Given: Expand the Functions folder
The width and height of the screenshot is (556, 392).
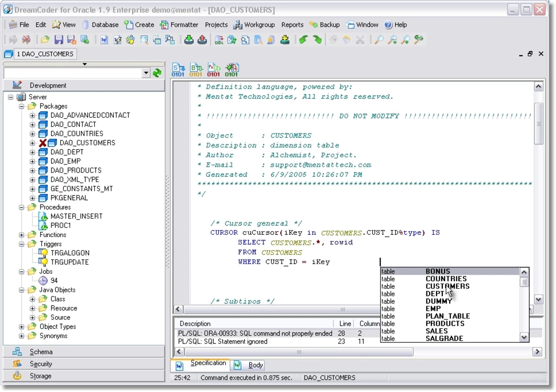Looking at the screenshot, I should [x=22, y=235].
